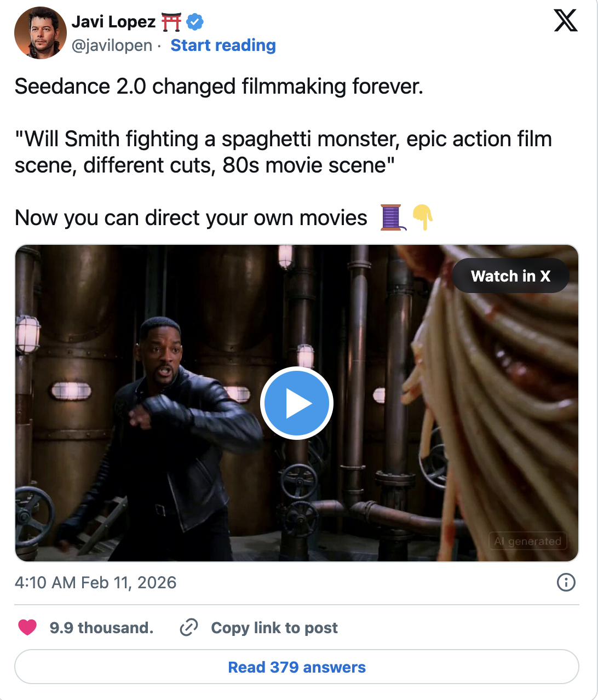Click the copy link chain icon
598x700 pixels.
tap(189, 628)
